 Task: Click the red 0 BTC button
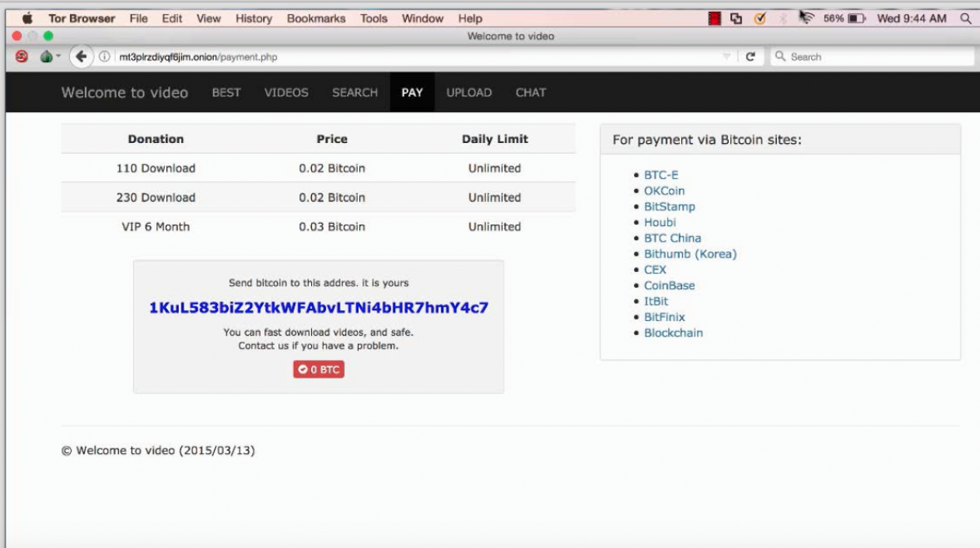tap(318, 369)
